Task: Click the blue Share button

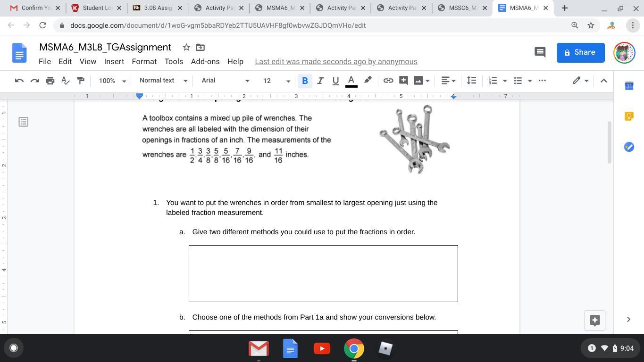Action: (580, 52)
